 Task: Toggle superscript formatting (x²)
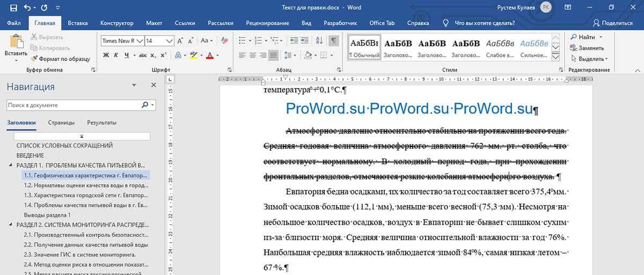click(x=163, y=55)
